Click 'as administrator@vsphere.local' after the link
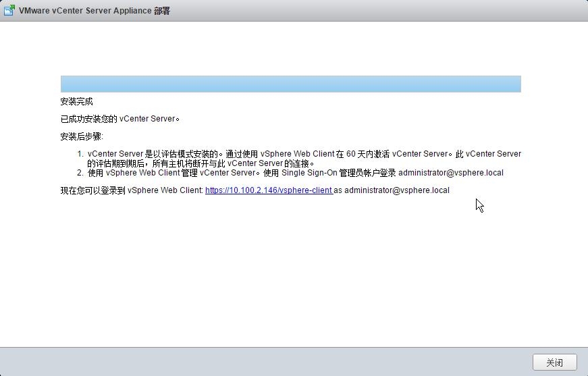The image size is (588, 376). click(x=392, y=190)
